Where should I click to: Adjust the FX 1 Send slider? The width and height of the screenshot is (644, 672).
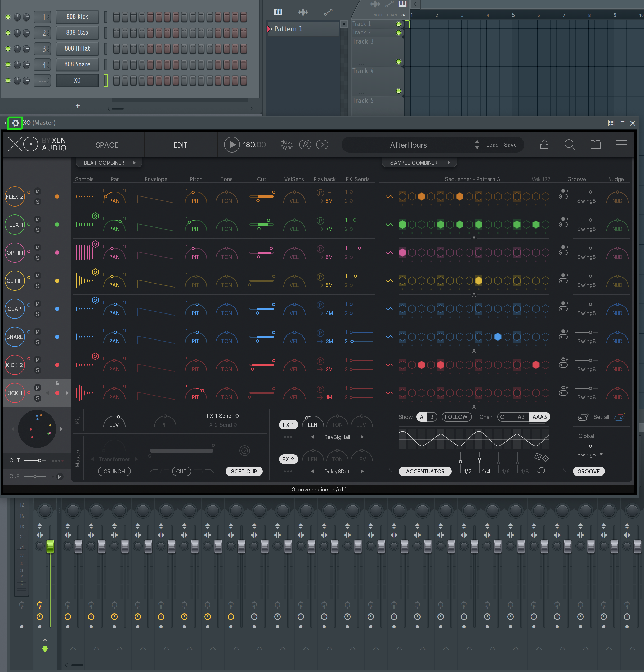(245, 416)
